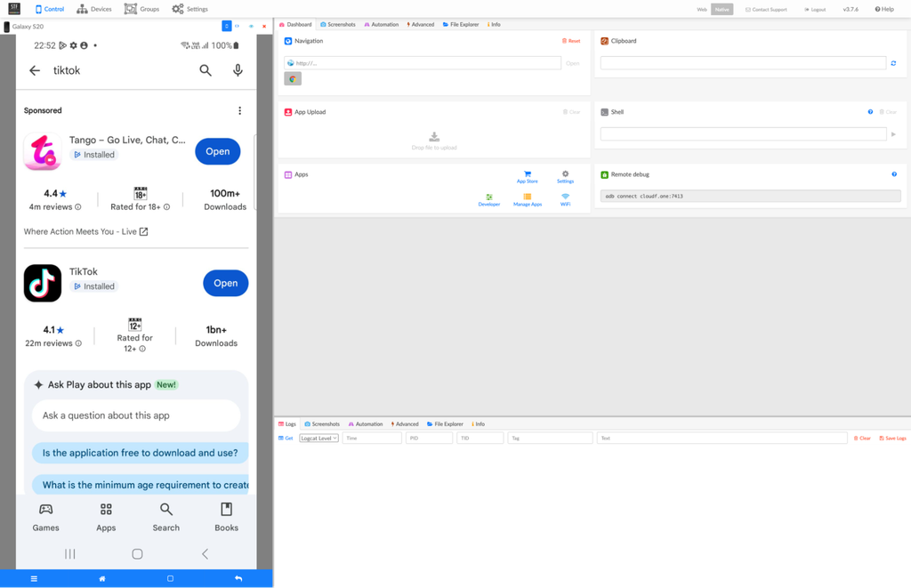Viewport: 911px width, 588px height.
Task: Click Save Logs
Action: [892, 438]
